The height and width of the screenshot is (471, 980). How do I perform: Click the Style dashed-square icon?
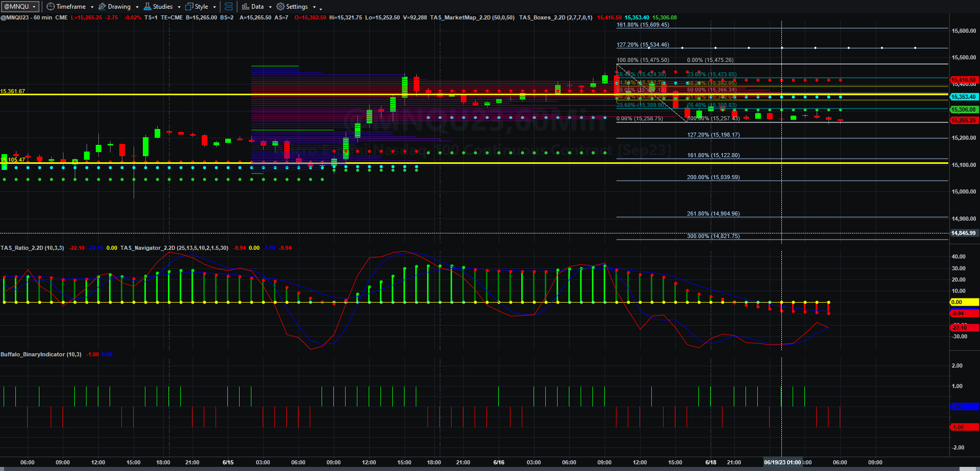pyautogui.click(x=189, y=7)
